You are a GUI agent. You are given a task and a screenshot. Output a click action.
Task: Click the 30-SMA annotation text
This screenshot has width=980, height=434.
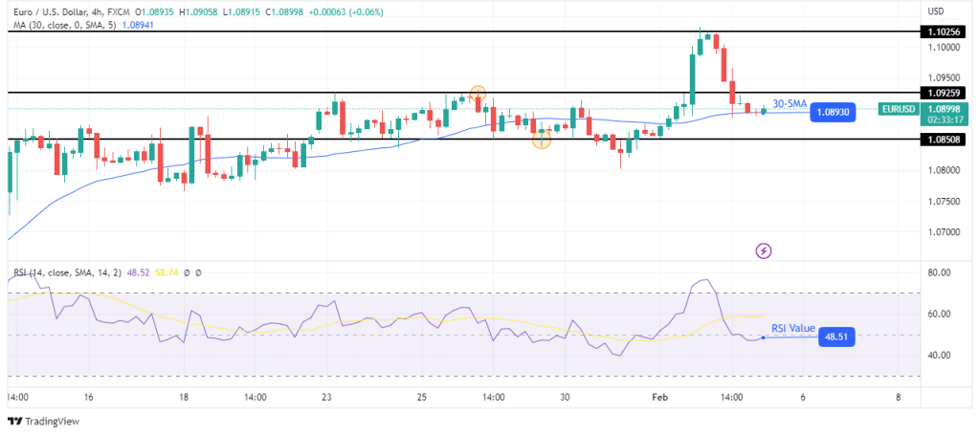790,103
